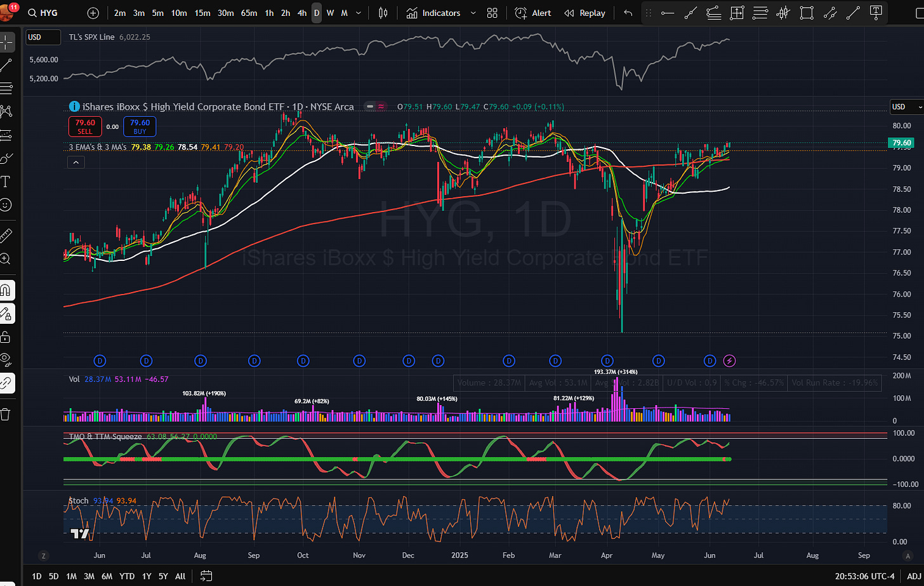924x586 pixels.
Task: Click the compare or add symbol plus icon
Action: click(93, 13)
